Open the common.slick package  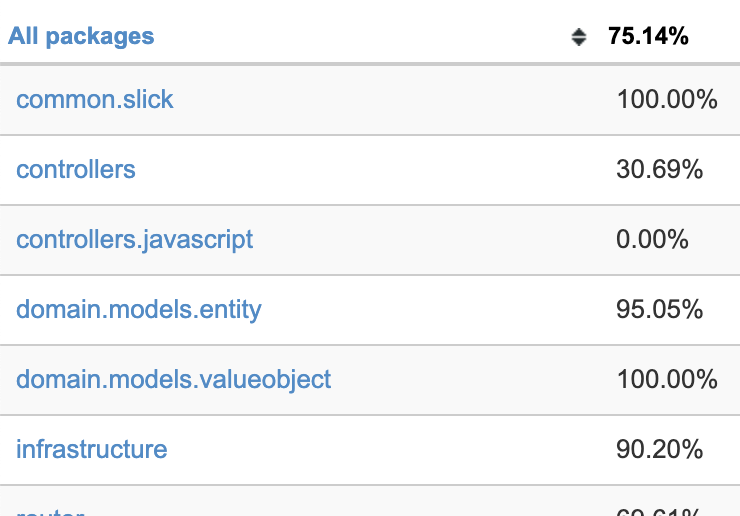(x=95, y=100)
